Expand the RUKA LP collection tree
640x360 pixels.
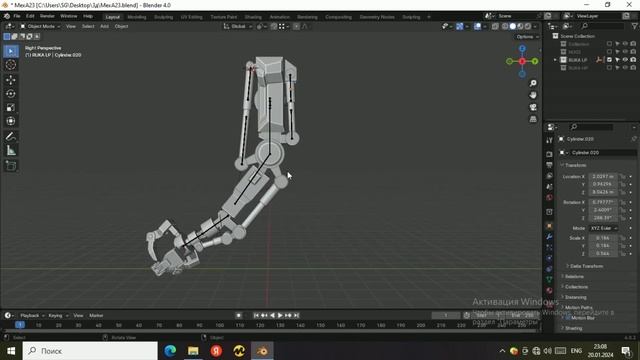(555, 60)
